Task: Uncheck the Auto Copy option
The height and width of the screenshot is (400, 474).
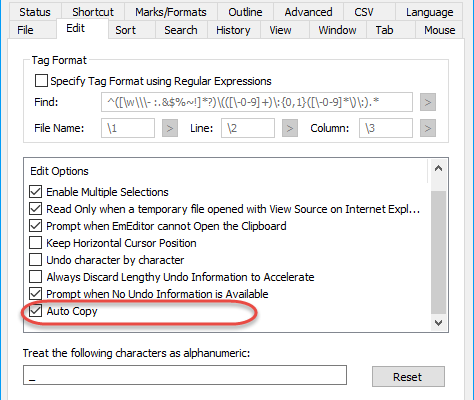Action: tap(36, 311)
